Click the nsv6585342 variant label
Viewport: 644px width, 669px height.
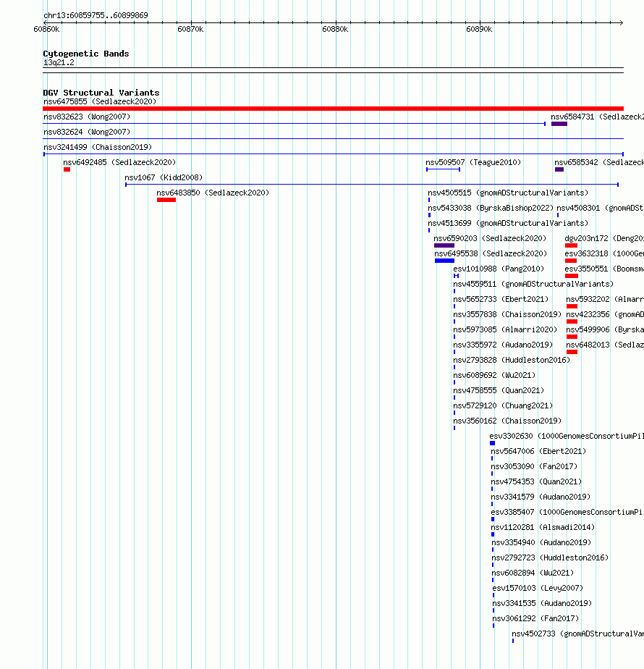click(599, 163)
